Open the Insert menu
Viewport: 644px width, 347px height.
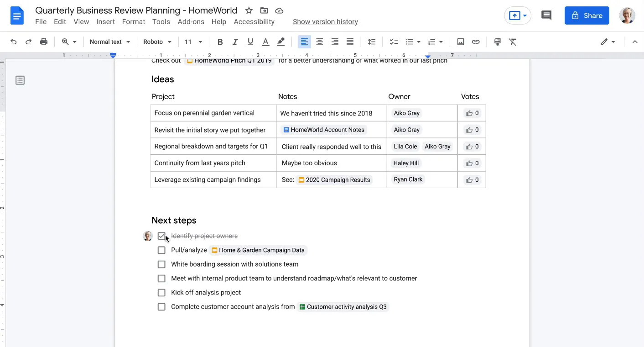click(105, 21)
